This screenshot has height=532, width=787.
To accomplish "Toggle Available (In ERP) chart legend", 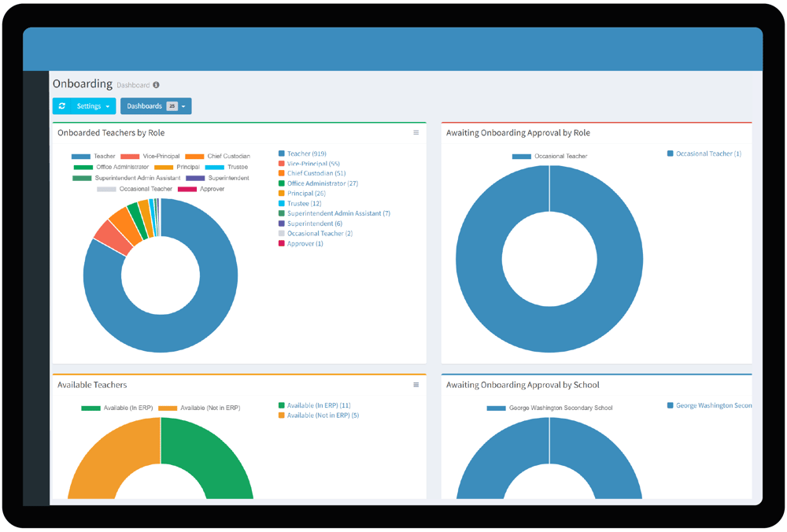I will point(117,408).
